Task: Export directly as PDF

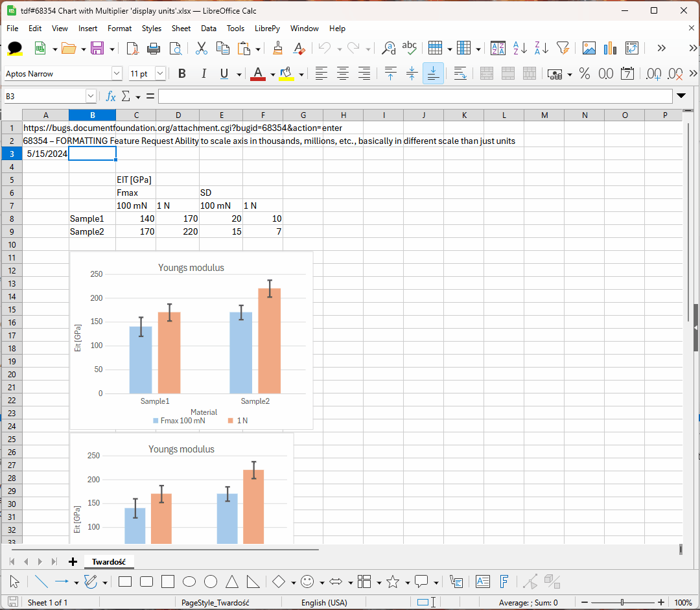Action: (x=132, y=48)
